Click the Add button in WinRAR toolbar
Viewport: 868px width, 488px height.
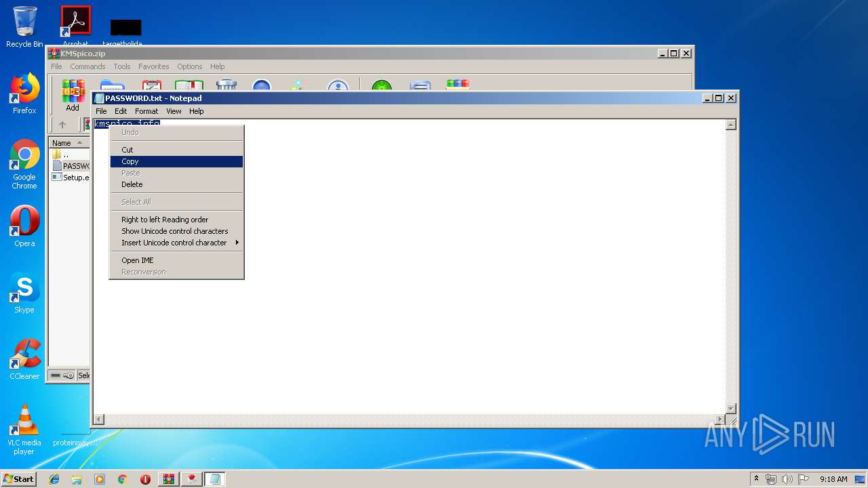[73, 96]
